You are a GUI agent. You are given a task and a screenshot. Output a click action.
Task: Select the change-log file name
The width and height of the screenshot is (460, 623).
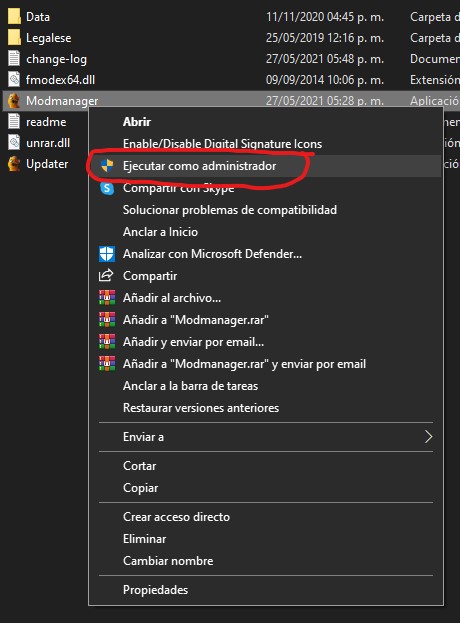(56, 59)
